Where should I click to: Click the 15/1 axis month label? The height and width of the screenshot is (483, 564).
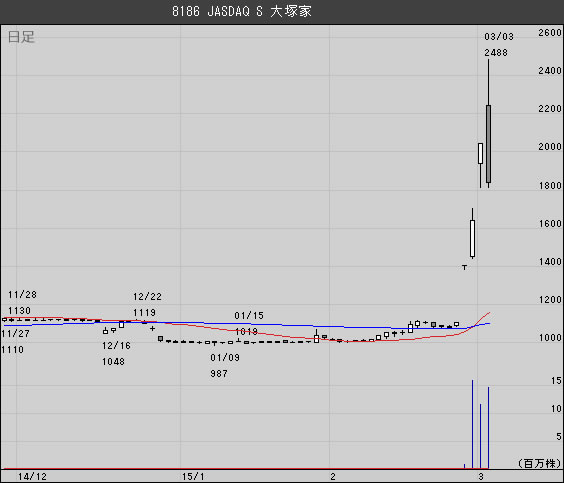[193, 477]
